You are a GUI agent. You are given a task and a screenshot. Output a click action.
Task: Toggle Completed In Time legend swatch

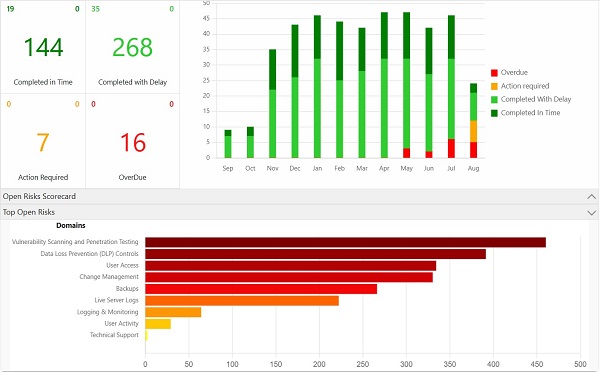click(494, 113)
